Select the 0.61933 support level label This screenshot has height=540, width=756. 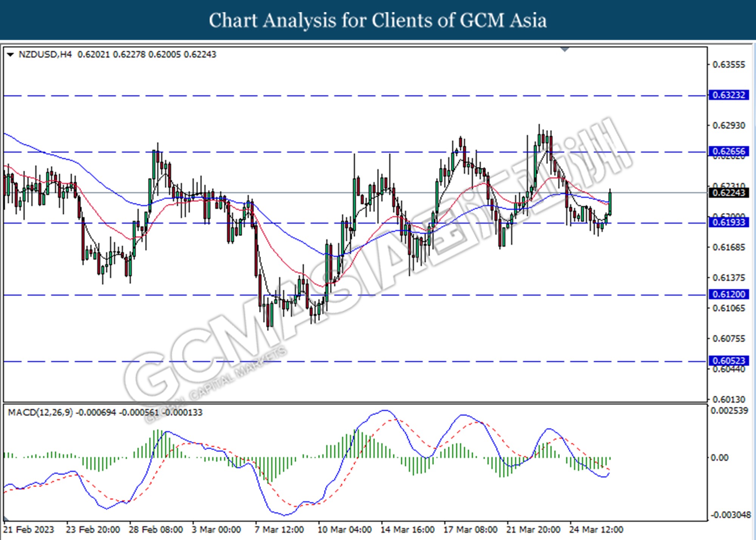(729, 222)
